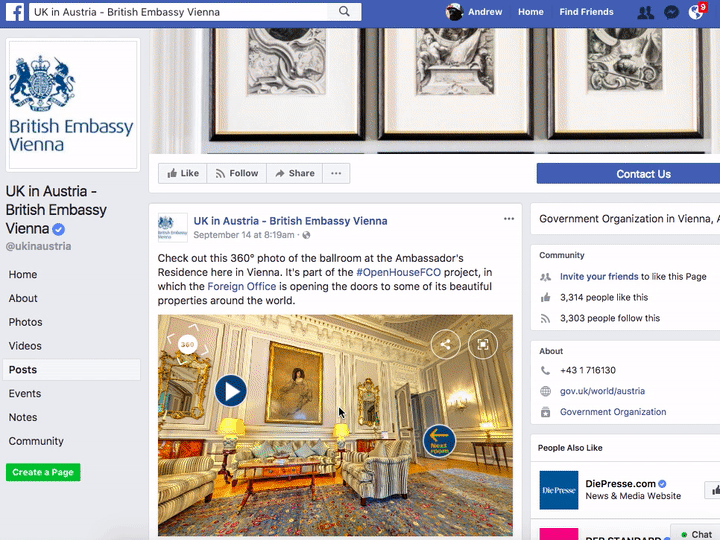Click the #OpenHouseFCO hashtag
The image size is (720, 540).
399,272
